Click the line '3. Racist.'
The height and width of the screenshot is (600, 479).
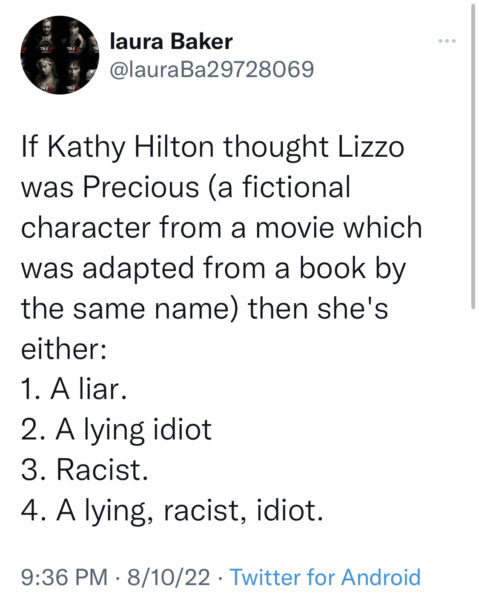[x=85, y=470]
